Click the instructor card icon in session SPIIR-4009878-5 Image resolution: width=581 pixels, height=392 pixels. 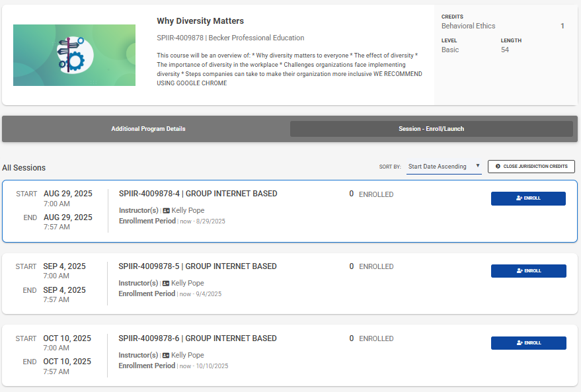(166, 284)
